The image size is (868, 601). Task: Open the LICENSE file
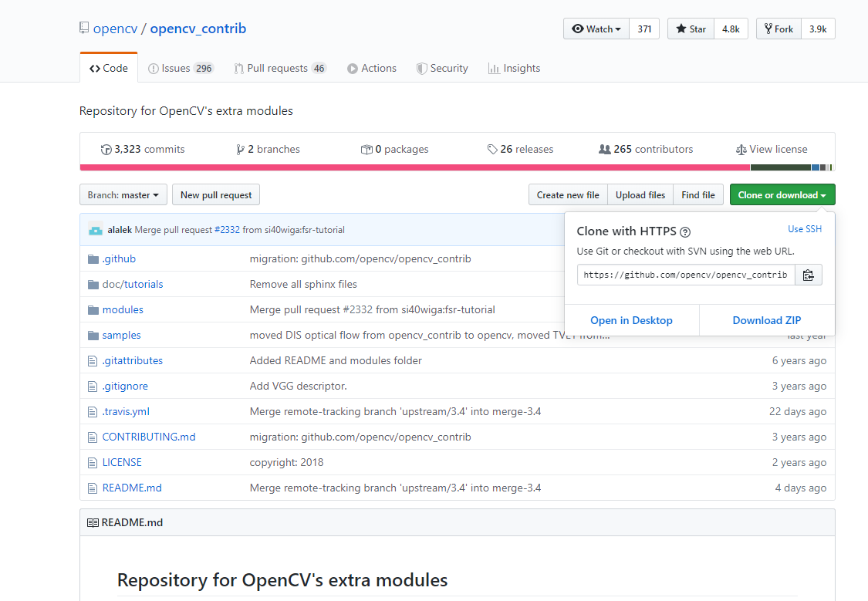pos(123,463)
